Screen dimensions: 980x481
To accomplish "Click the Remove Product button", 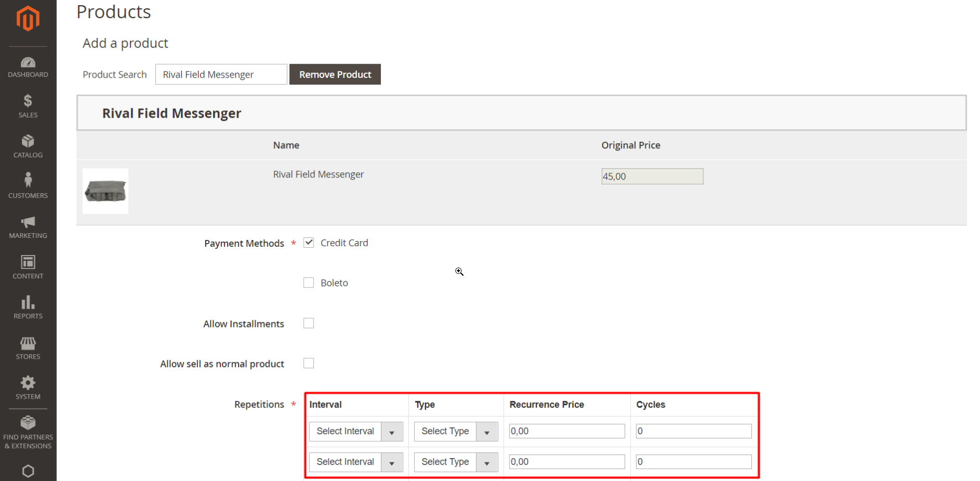I will (x=335, y=74).
